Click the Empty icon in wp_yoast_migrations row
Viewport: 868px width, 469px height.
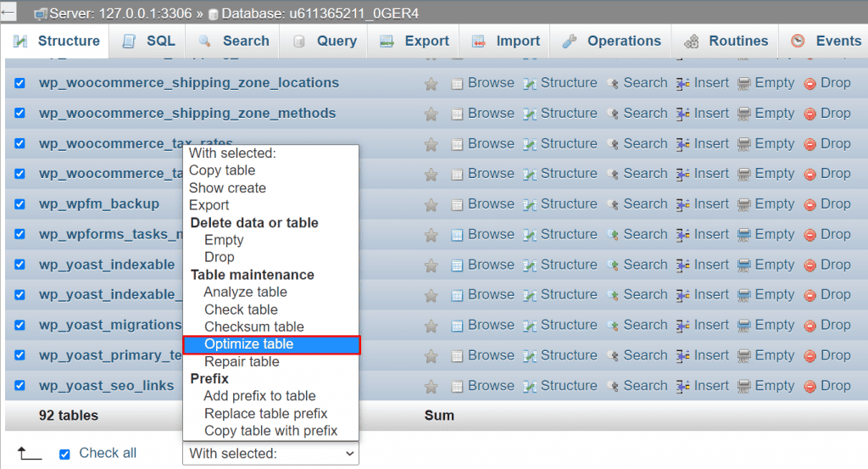pyautogui.click(x=744, y=326)
